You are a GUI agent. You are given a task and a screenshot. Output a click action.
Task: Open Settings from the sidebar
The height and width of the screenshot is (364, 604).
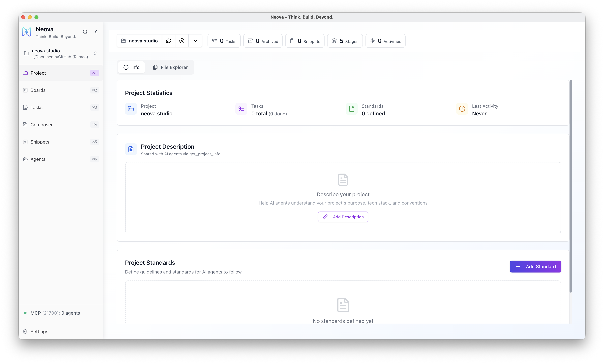coord(39,331)
